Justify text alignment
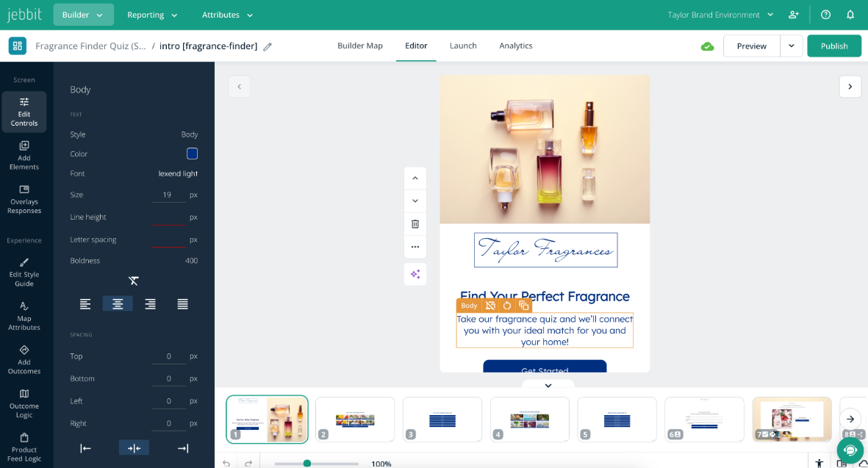 click(183, 303)
